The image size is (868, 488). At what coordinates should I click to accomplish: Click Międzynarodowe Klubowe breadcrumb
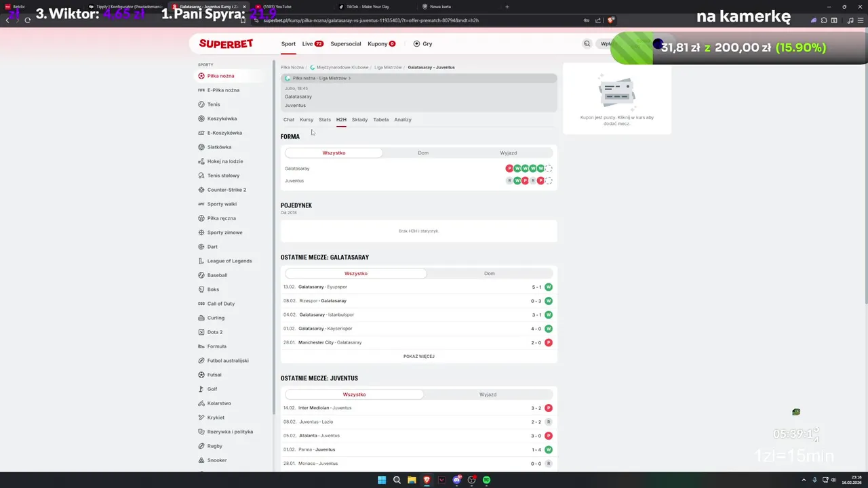click(342, 68)
